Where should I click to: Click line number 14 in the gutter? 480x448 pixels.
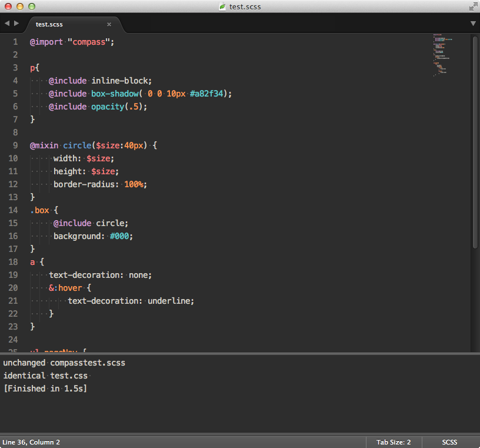13,210
